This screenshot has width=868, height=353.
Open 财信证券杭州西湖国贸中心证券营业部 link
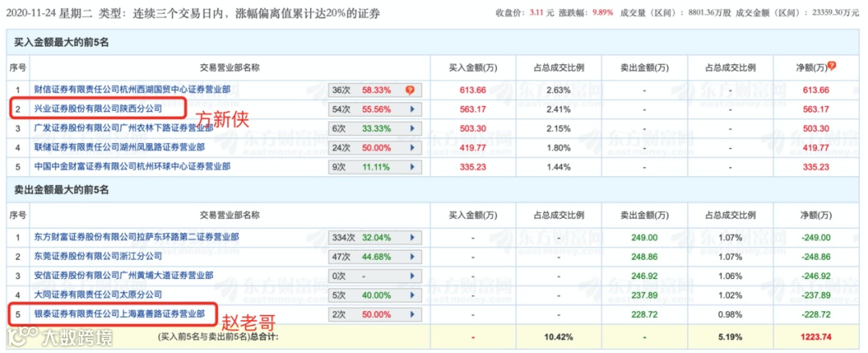click(x=133, y=89)
